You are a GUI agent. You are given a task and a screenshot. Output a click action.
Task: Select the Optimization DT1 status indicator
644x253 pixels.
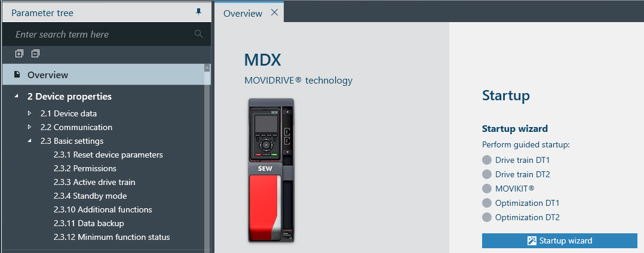pos(487,203)
